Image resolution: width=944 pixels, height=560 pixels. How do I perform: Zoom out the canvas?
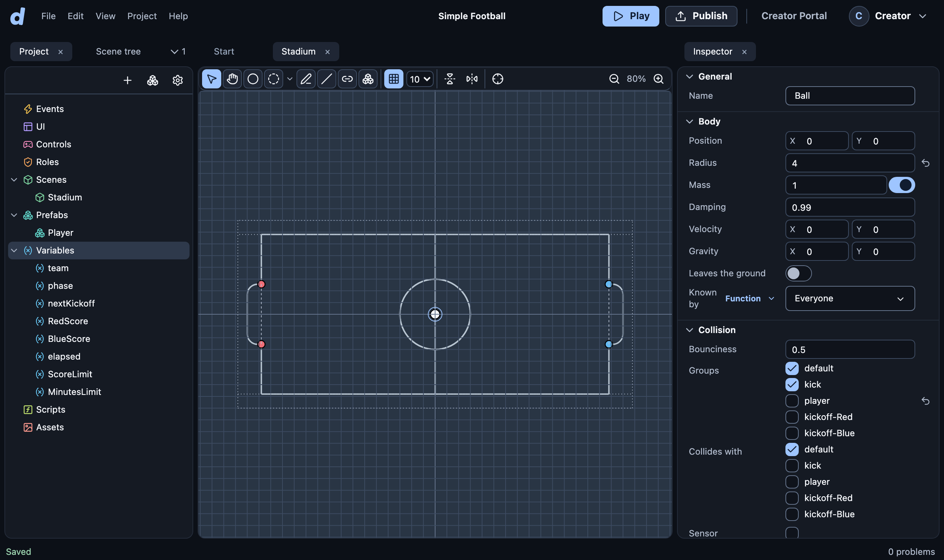click(614, 79)
